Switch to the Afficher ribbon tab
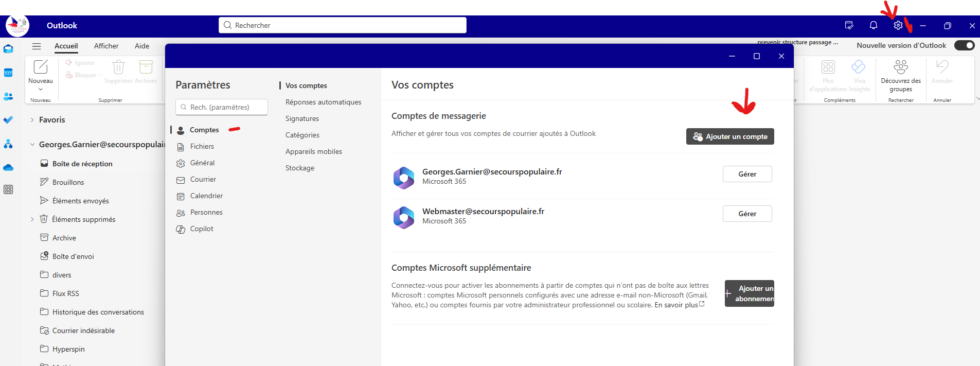The width and height of the screenshot is (980, 366). point(106,46)
